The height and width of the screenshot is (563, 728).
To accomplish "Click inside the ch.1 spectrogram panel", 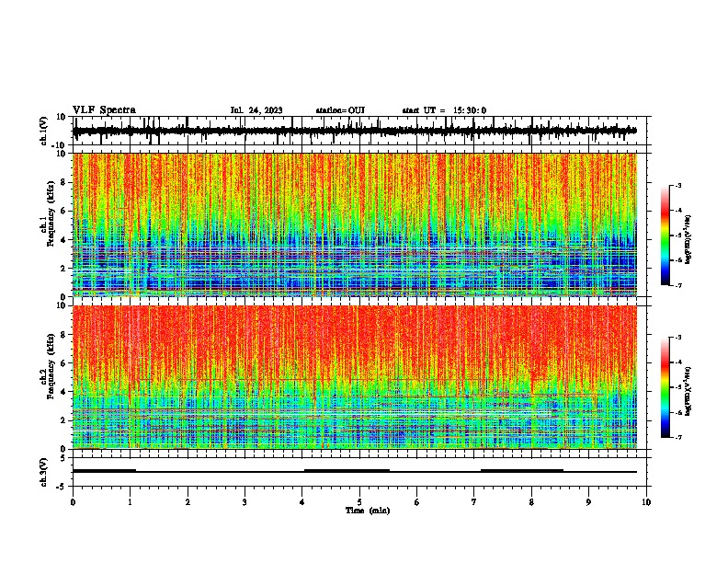I will [x=355, y=224].
